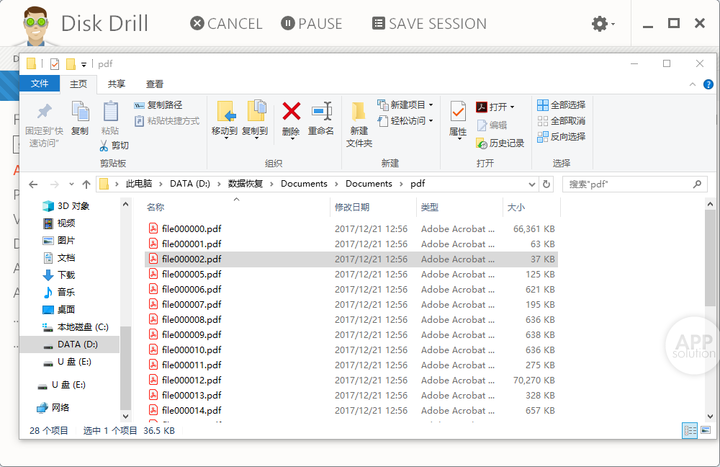Click the 剪切 scissors icon

(x=104, y=146)
